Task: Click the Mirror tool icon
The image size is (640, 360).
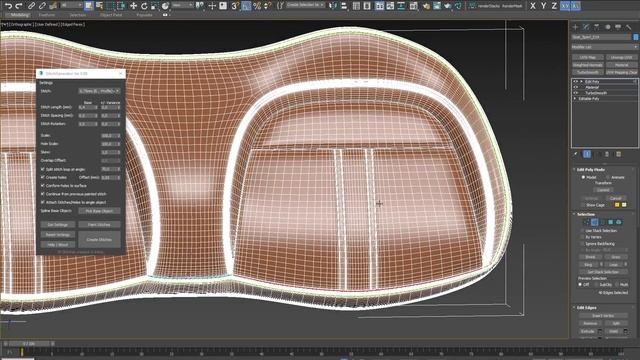Action: [x=333, y=6]
